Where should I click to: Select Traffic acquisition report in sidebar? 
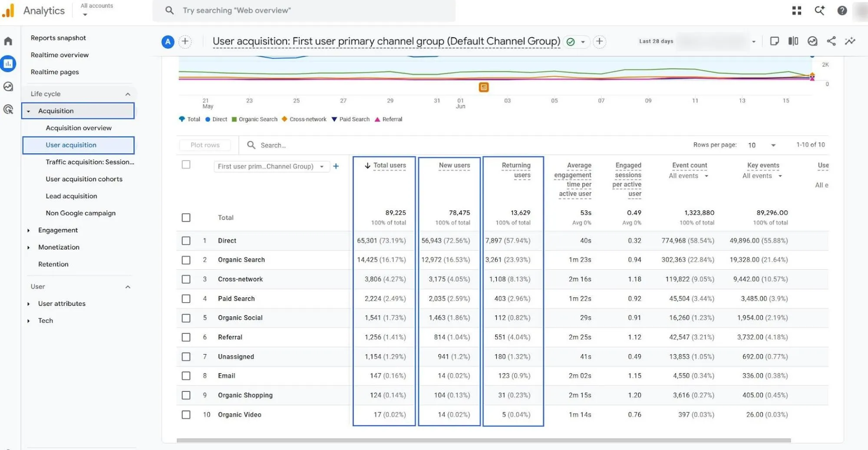point(90,162)
